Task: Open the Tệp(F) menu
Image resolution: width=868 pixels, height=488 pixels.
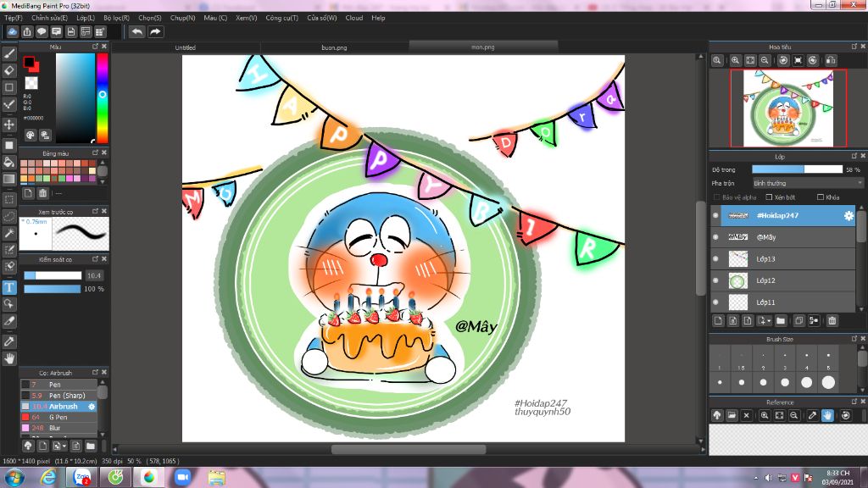Action: tap(14, 18)
